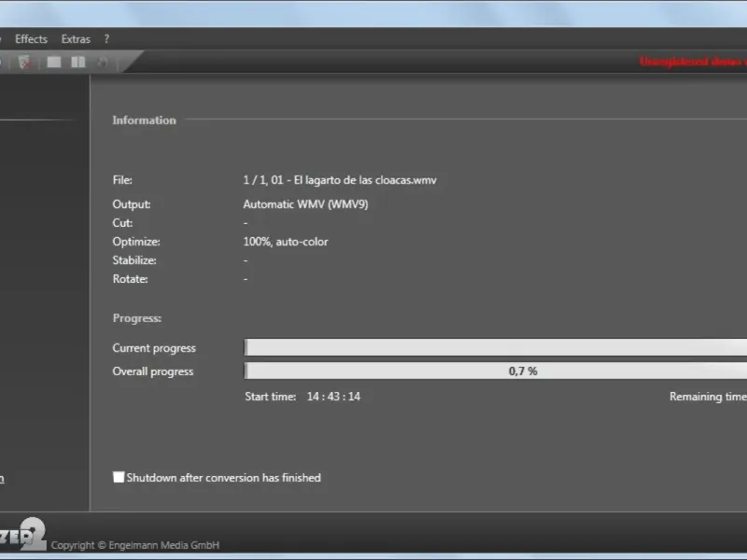Click the Progress: heading
The image size is (747, 560).
click(137, 318)
